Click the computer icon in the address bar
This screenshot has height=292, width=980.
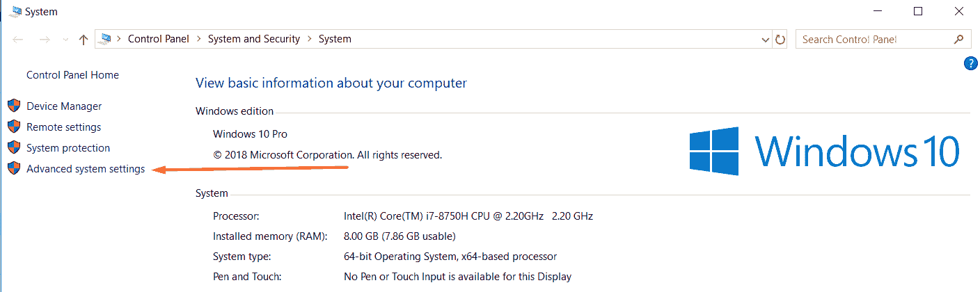106,39
